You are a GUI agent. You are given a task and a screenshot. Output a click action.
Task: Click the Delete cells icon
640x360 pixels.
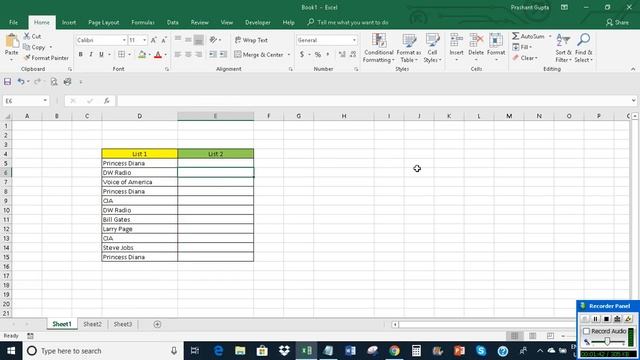tap(476, 41)
